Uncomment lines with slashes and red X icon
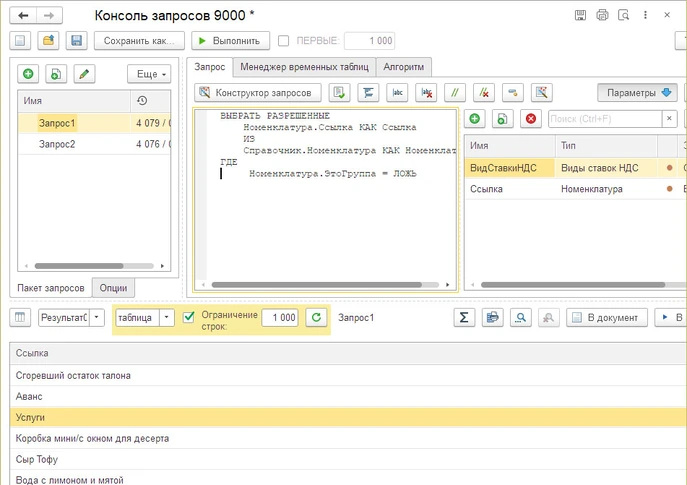This screenshot has height=485, width=687. click(484, 92)
